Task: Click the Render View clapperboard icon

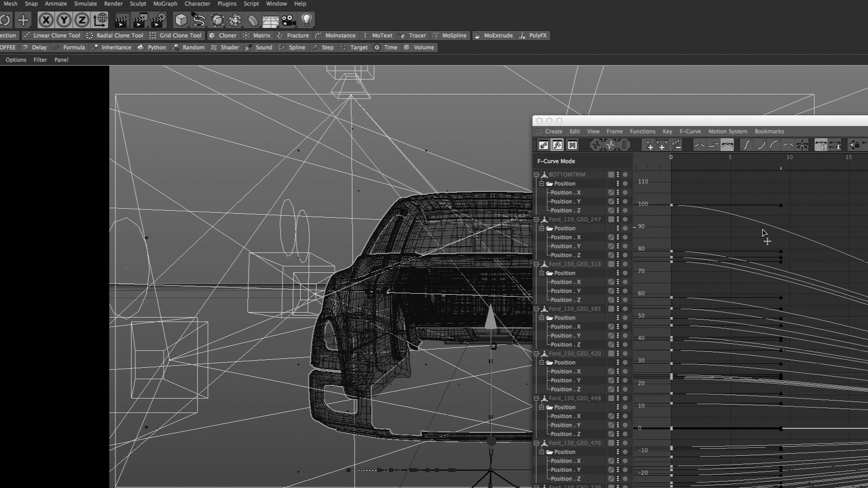Action: 121,20
